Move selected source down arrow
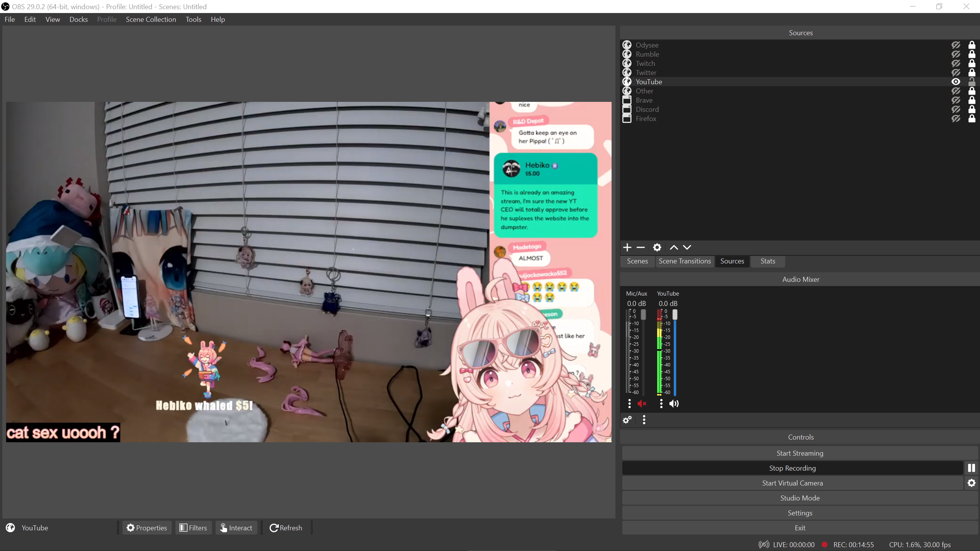 click(x=687, y=247)
